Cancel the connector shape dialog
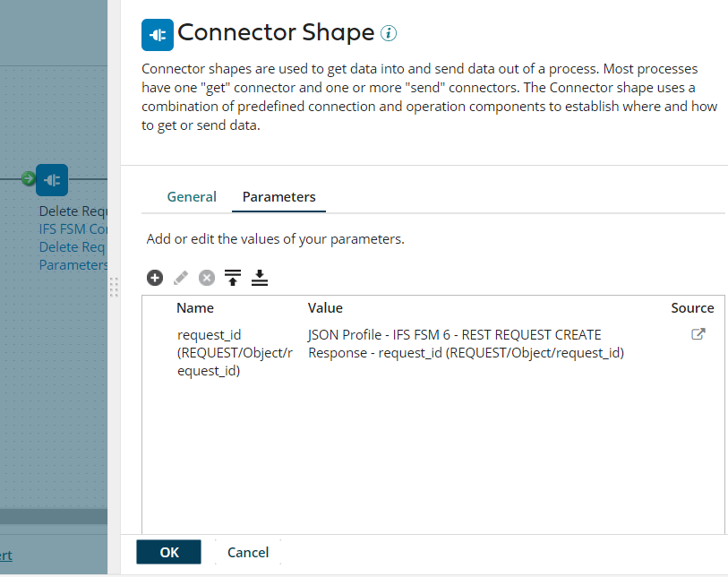 pyautogui.click(x=248, y=552)
